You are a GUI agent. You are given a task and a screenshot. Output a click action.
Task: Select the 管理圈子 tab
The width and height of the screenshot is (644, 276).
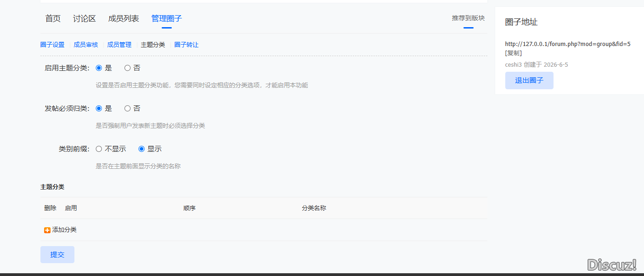tap(167, 19)
